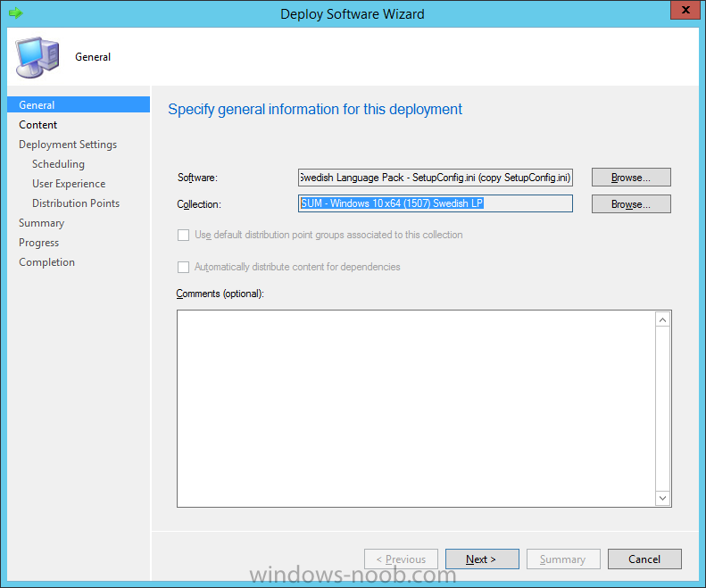This screenshot has width=706, height=588.
Task: Click the 'Collection:' label
Action: point(198,204)
